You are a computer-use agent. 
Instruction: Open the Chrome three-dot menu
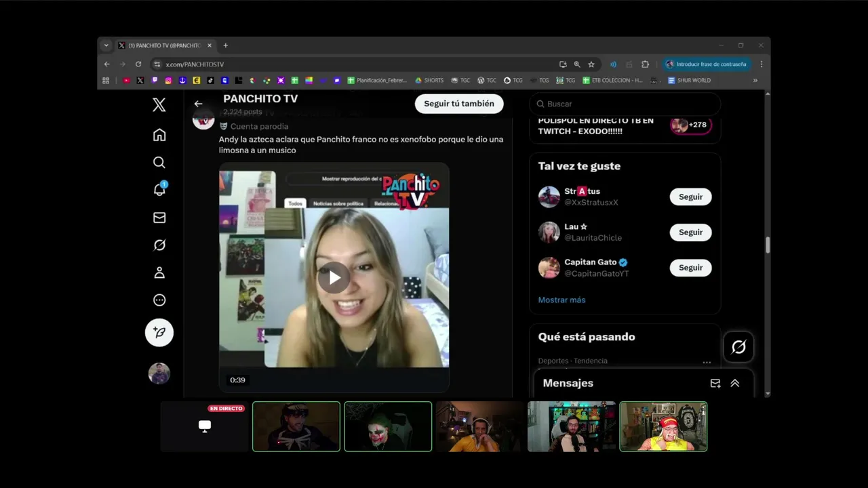click(x=761, y=64)
